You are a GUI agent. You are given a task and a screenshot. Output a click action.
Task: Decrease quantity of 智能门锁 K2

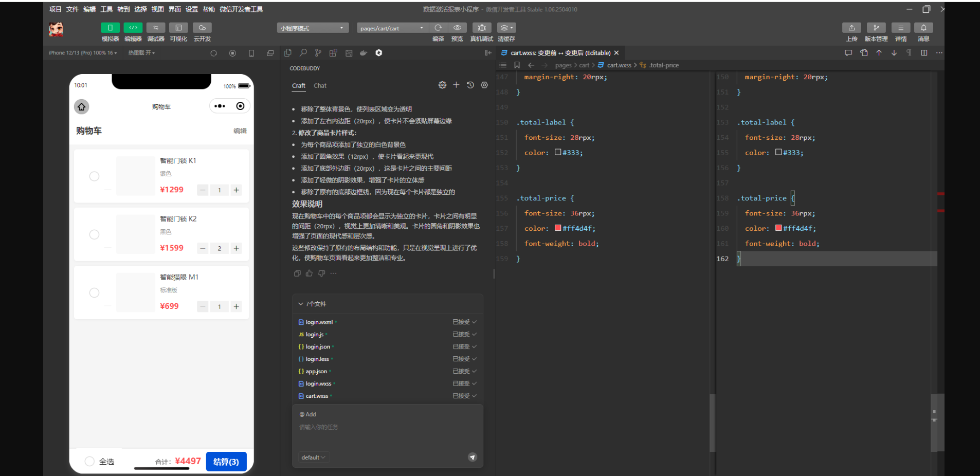point(203,248)
